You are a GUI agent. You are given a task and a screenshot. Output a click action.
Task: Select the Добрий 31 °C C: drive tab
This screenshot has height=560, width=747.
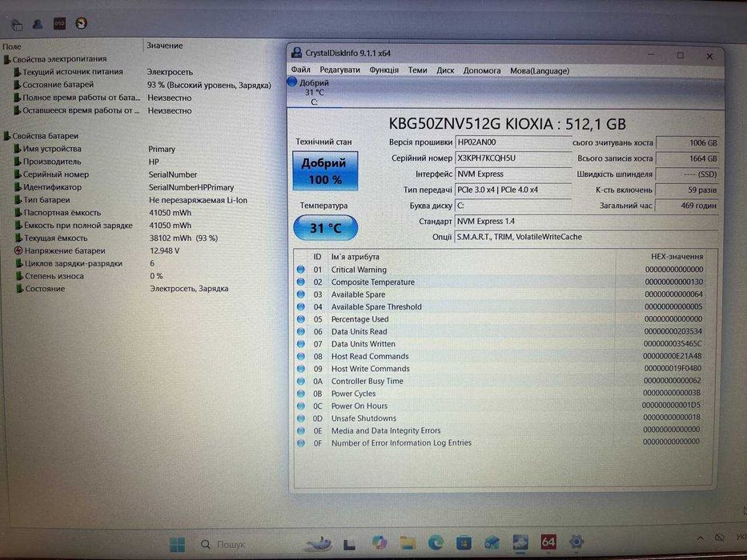315,92
